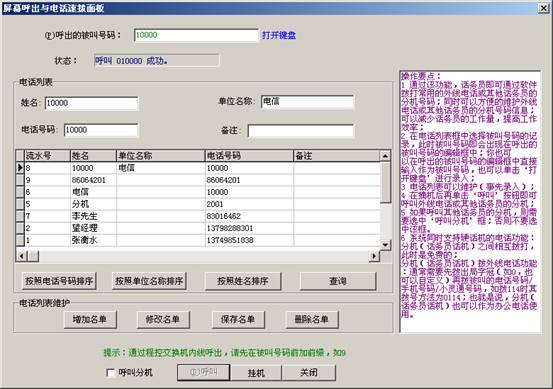This screenshot has width=553, height=389.
Task: Click the row selector for serial 6
Action: 20,192
